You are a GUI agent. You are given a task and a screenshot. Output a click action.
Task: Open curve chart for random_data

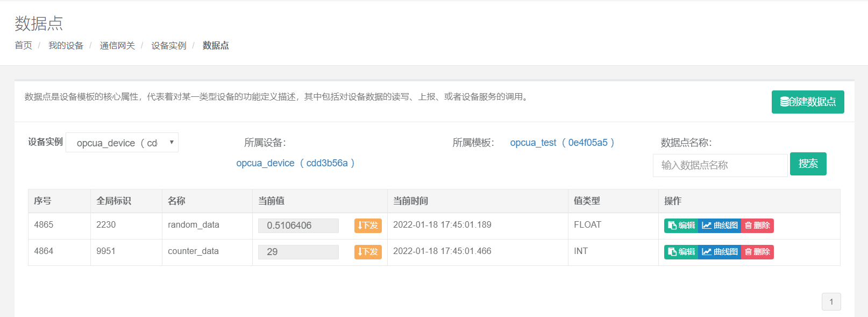point(720,226)
